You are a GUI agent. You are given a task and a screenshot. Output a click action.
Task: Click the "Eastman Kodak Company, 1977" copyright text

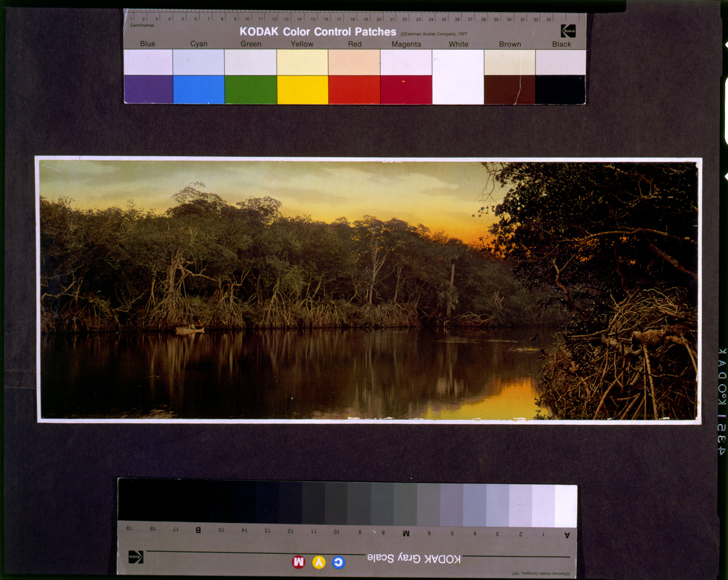pos(434,34)
